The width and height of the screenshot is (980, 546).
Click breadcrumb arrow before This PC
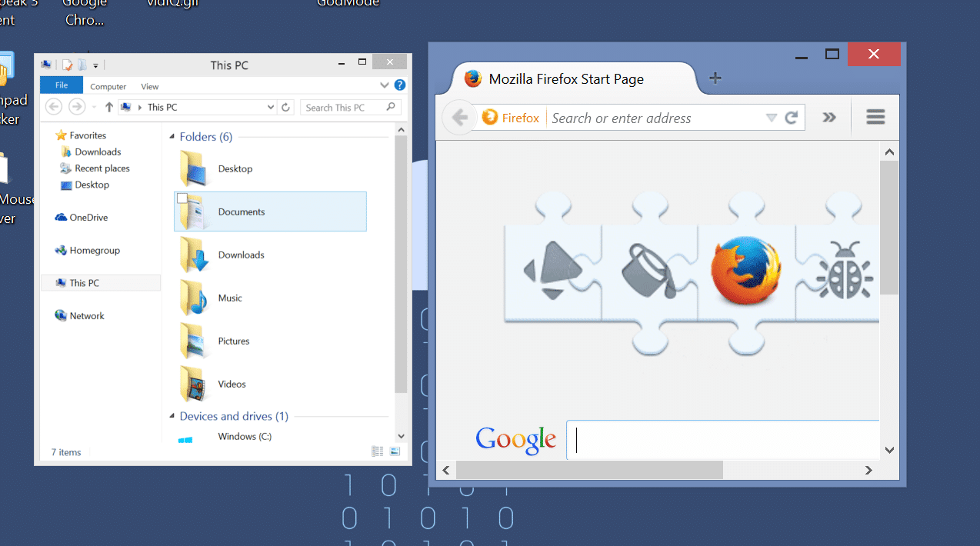(139, 108)
